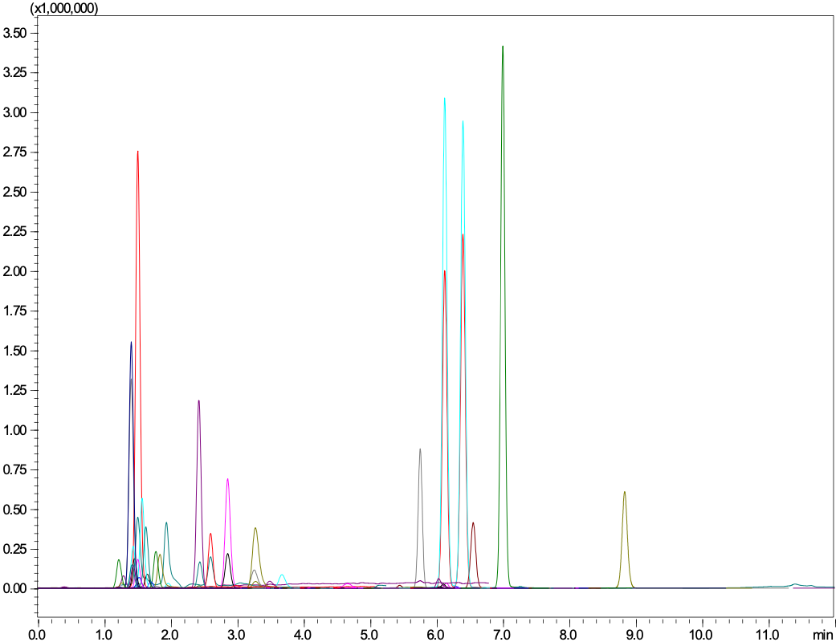This screenshot has height=642, width=840.
Task: Select the olive peak near 3.3 min
Action: tap(255, 529)
